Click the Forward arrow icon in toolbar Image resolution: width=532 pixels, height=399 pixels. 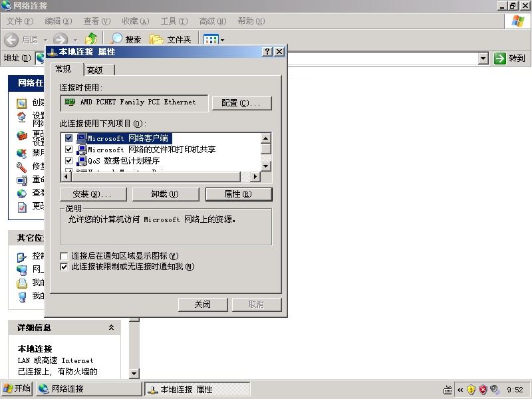click(x=61, y=39)
